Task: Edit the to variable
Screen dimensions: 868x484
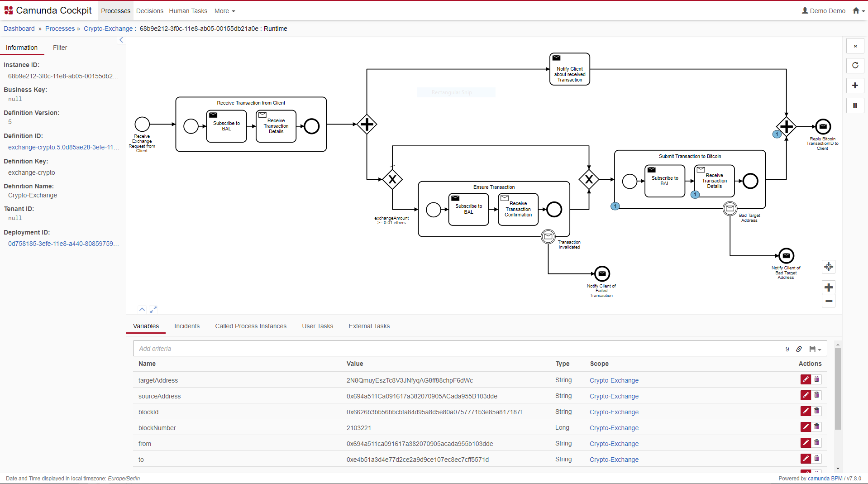Action: (x=806, y=459)
